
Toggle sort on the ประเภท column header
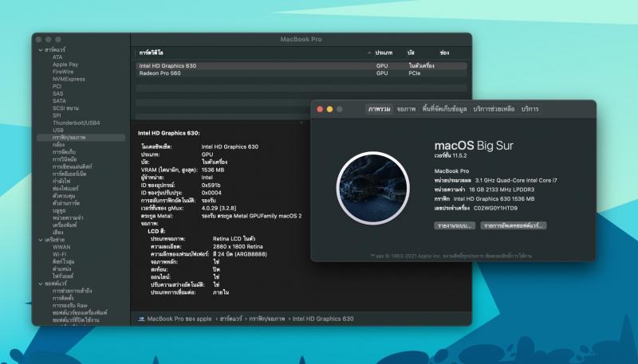(x=384, y=53)
